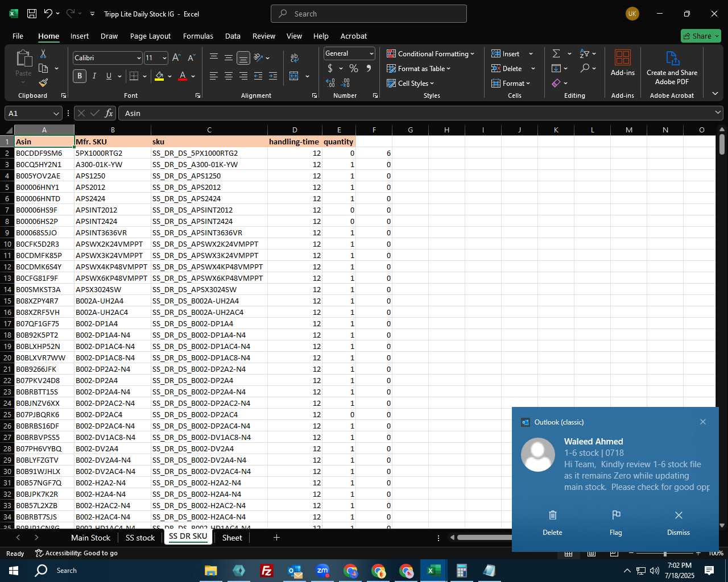Open Cell Styles dropdown
The image size is (728, 582).
pyautogui.click(x=410, y=83)
